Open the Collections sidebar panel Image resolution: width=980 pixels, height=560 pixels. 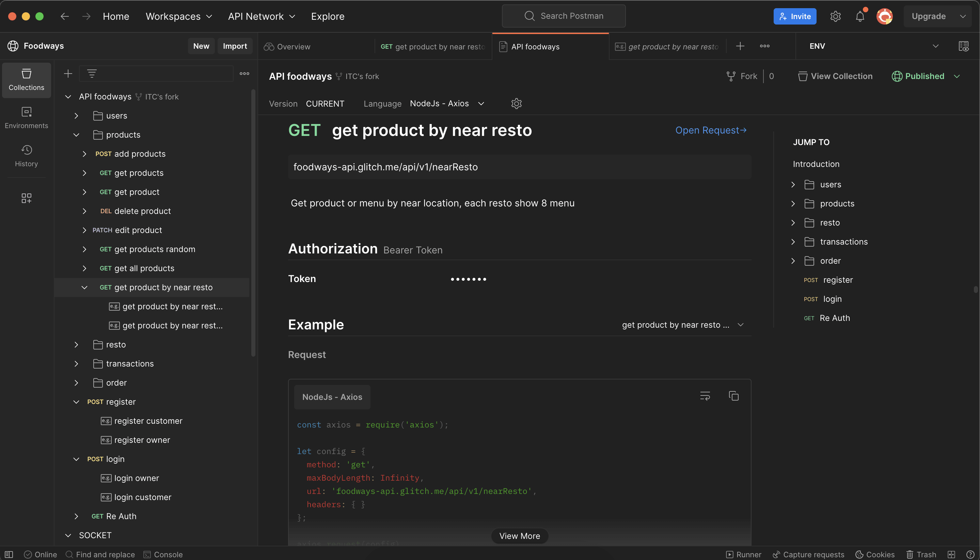coord(26,80)
